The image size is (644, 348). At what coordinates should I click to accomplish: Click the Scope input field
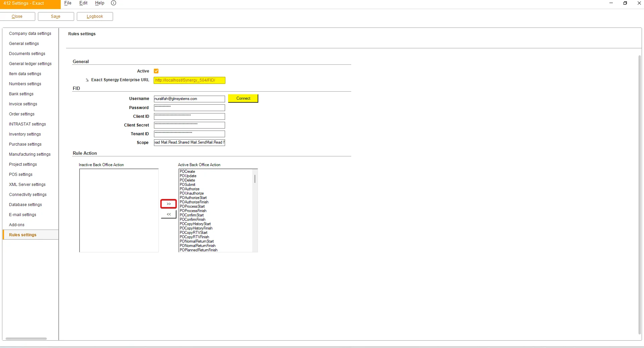pos(189,143)
